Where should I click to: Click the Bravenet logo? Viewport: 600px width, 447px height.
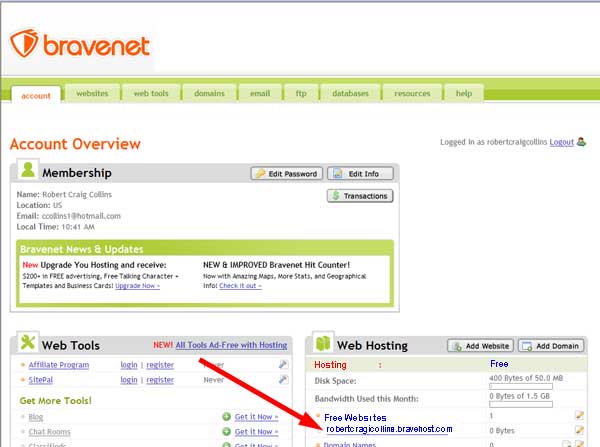pyautogui.click(x=80, y=46)
